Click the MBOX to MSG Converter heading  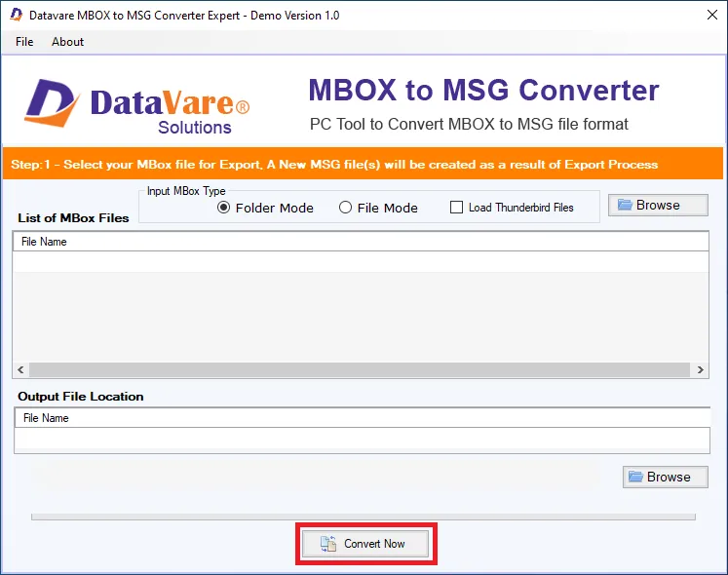[483, 90]
